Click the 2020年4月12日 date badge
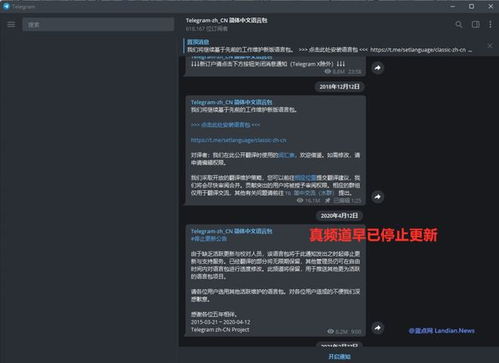Image resolution: width=499 pixels, height=363 pixels. click(339, 216)
